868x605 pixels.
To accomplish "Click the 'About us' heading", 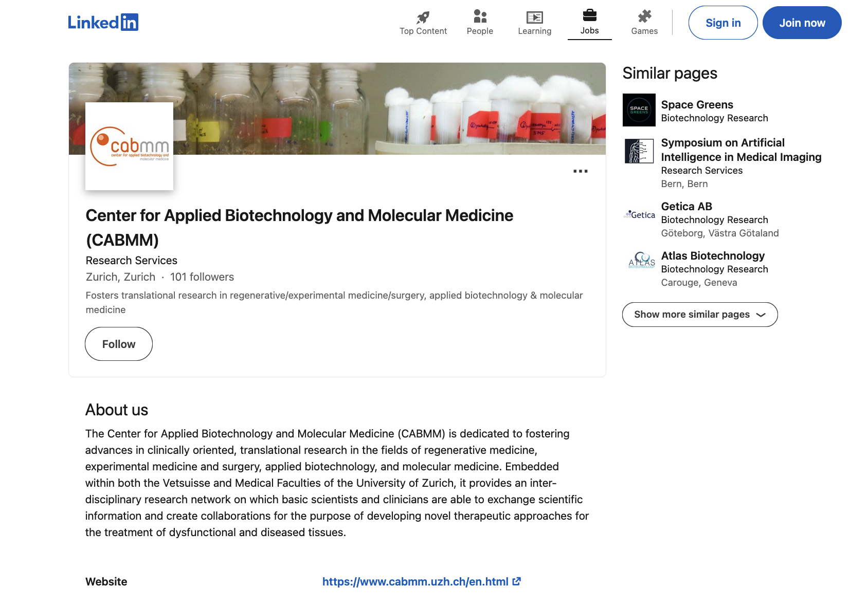I will (x=117, y=410).
